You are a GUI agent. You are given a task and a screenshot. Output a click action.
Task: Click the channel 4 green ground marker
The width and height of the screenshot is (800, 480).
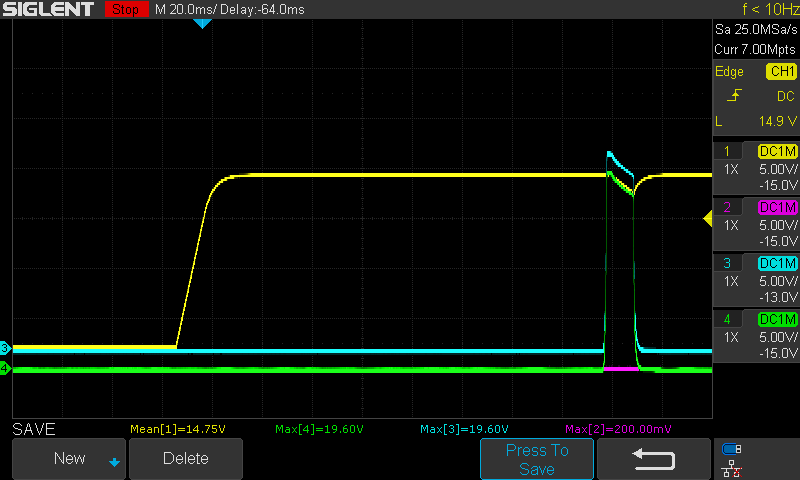(5, 368)
